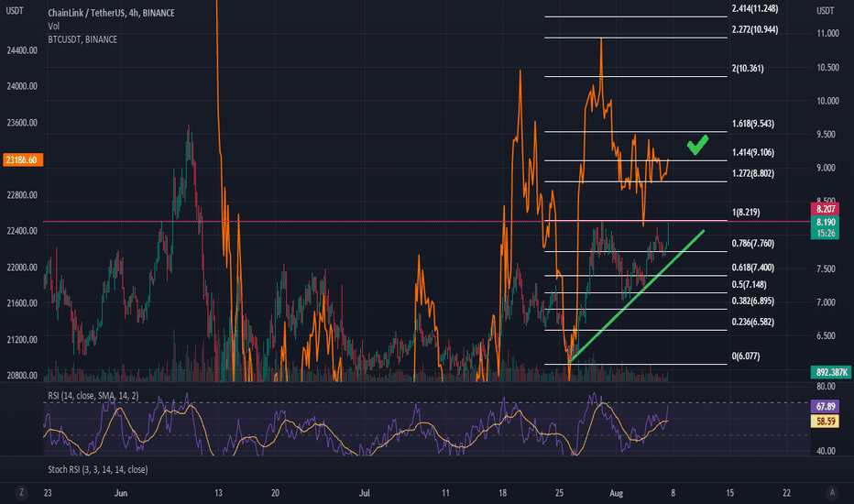
Task: Click the Jun date on time axis
Action: tap(120, 493)
